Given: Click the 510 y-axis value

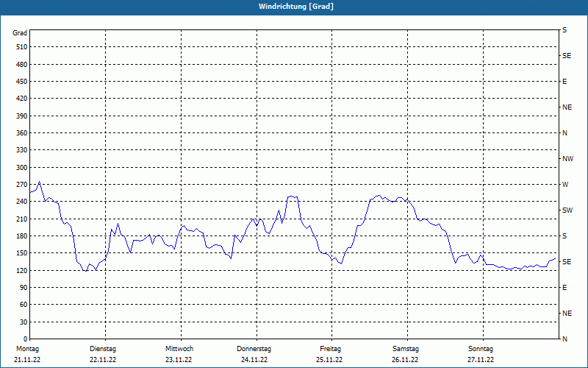Looking at the screenshot, I should [22, 47].
